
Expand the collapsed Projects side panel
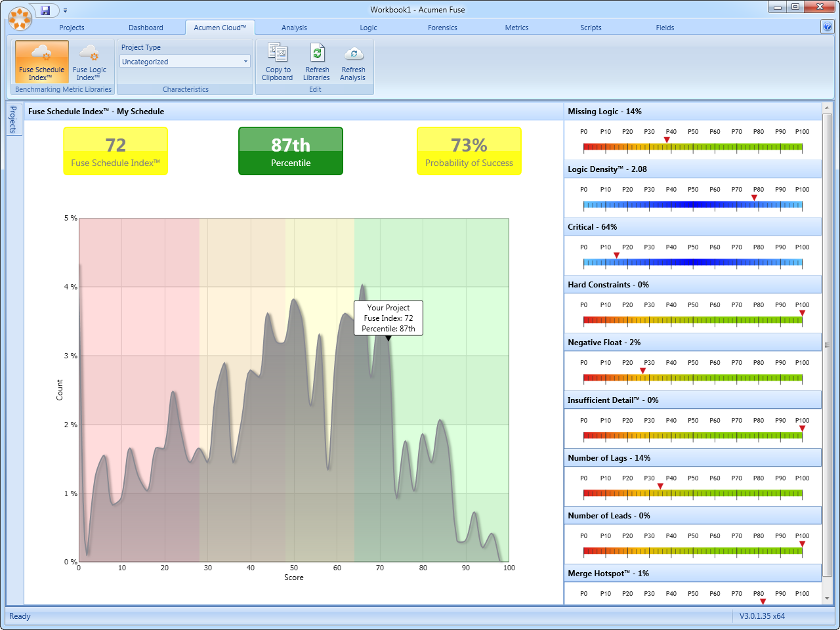coord(13,119)
